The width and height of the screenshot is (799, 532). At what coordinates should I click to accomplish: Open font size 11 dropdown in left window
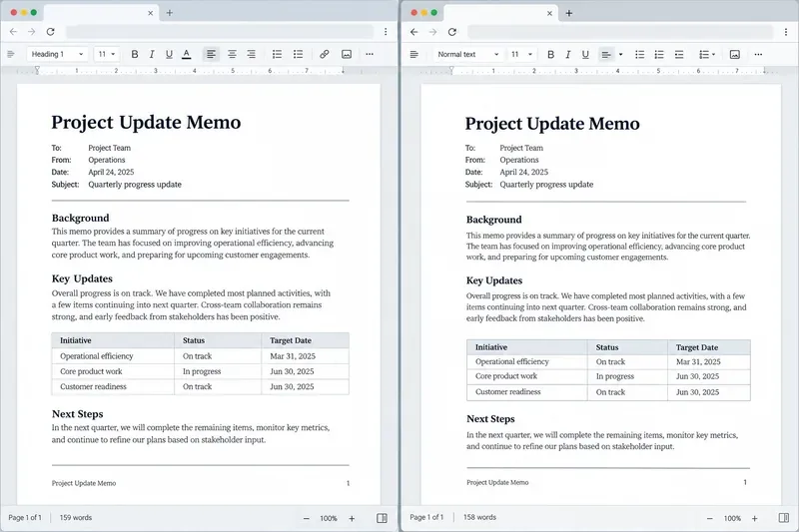click(107, 54)
